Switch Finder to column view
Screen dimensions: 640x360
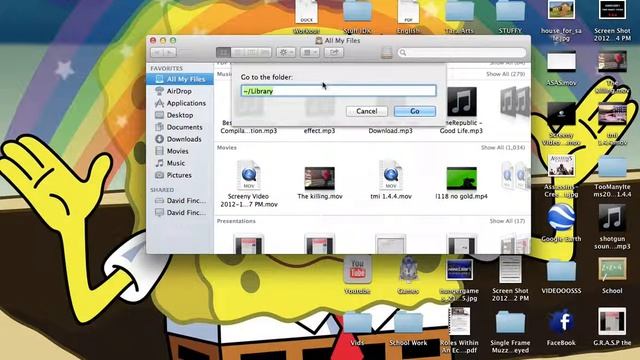click(x=251, y=52)
